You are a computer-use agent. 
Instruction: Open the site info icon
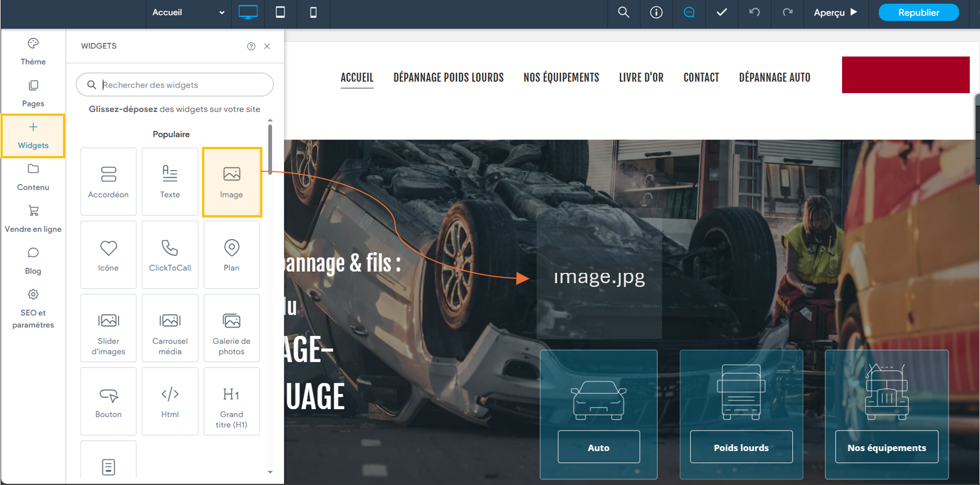(x=656, y=12)
